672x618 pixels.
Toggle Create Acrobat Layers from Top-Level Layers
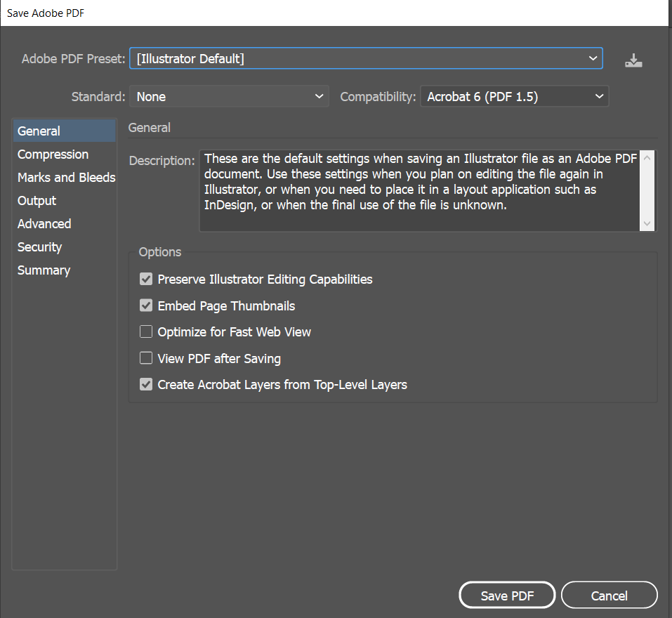[146, 384]
